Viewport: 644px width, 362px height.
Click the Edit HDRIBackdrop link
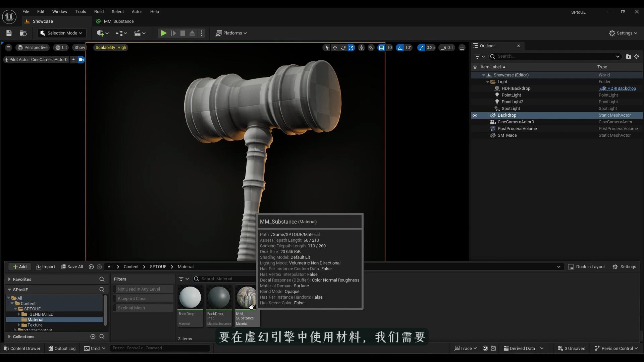[x=617, y=88]
